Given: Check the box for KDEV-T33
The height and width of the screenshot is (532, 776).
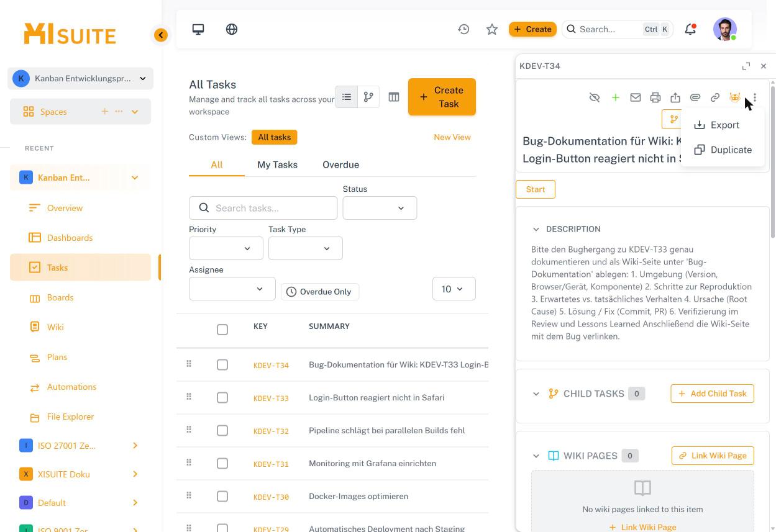Looking at the screenshot, I should coord(222,398).
